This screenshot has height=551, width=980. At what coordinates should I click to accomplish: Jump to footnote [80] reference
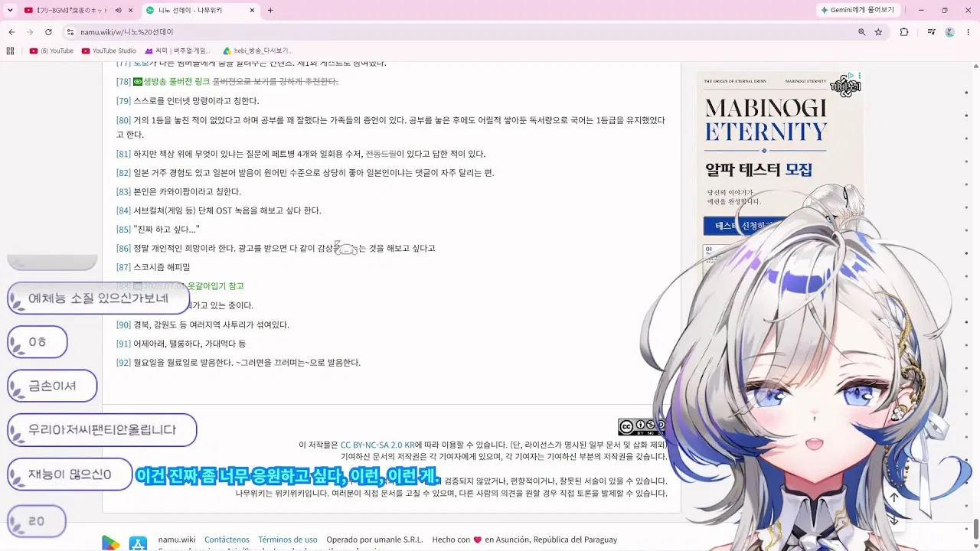click(123, 120)
